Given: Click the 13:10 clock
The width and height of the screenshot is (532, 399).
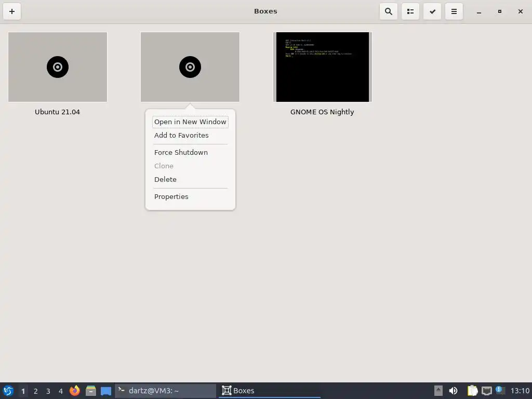Looking at the screenshot, I should pyautogui.click(x=520, y=391).
